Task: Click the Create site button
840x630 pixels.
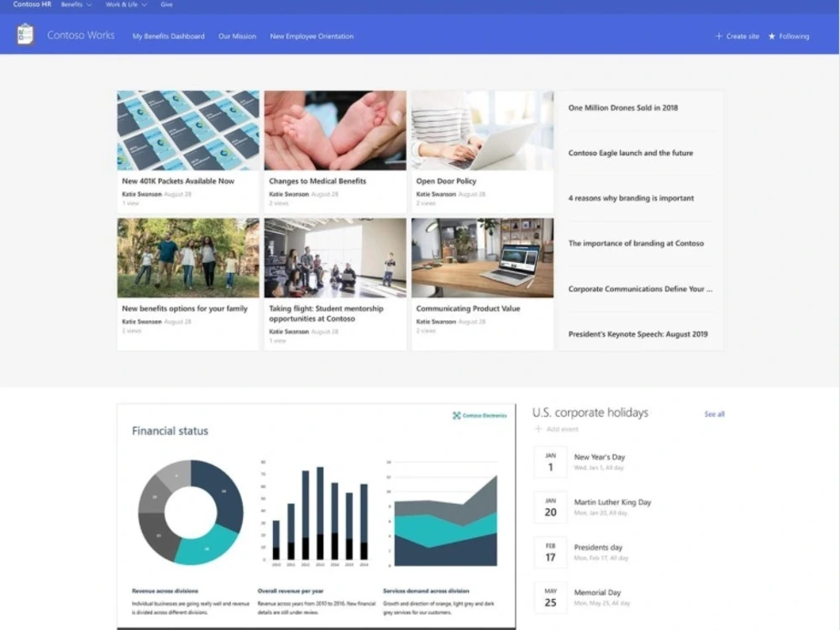Action: (x=738, y=36)
